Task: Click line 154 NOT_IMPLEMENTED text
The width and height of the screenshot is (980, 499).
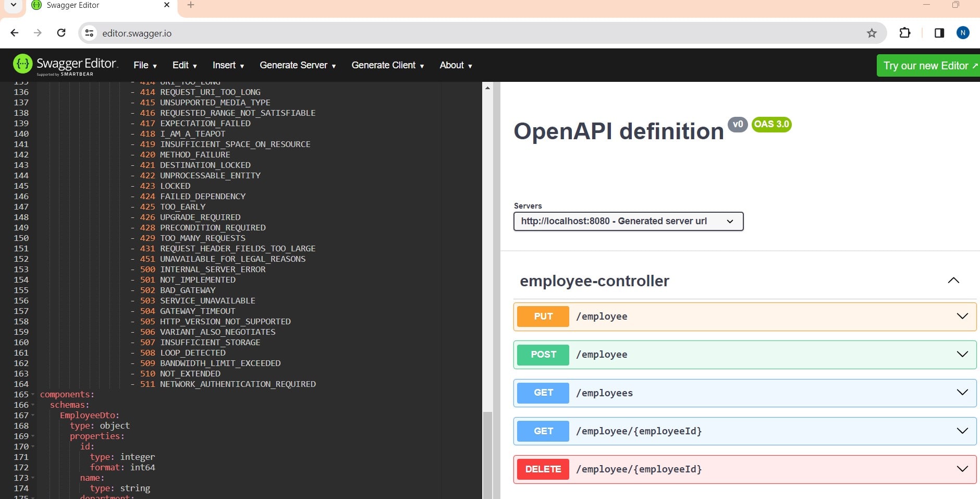Action: (198, 279)
